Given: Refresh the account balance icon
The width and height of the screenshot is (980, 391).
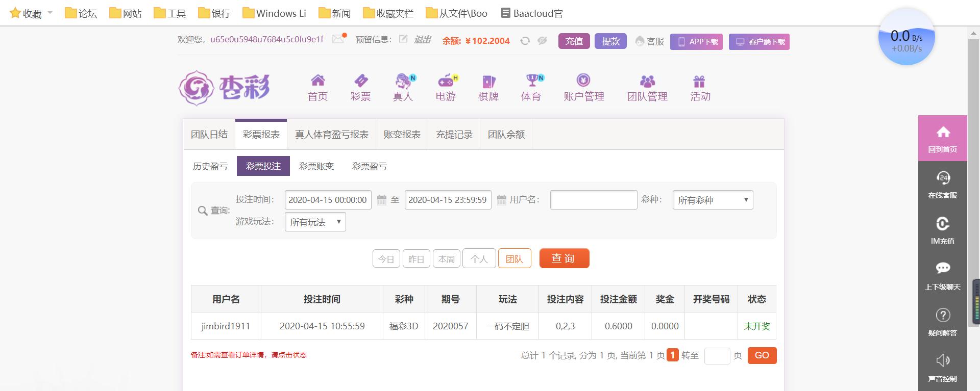Looking at the screenshot, I should pyautogui.click(x=525, y=41).
